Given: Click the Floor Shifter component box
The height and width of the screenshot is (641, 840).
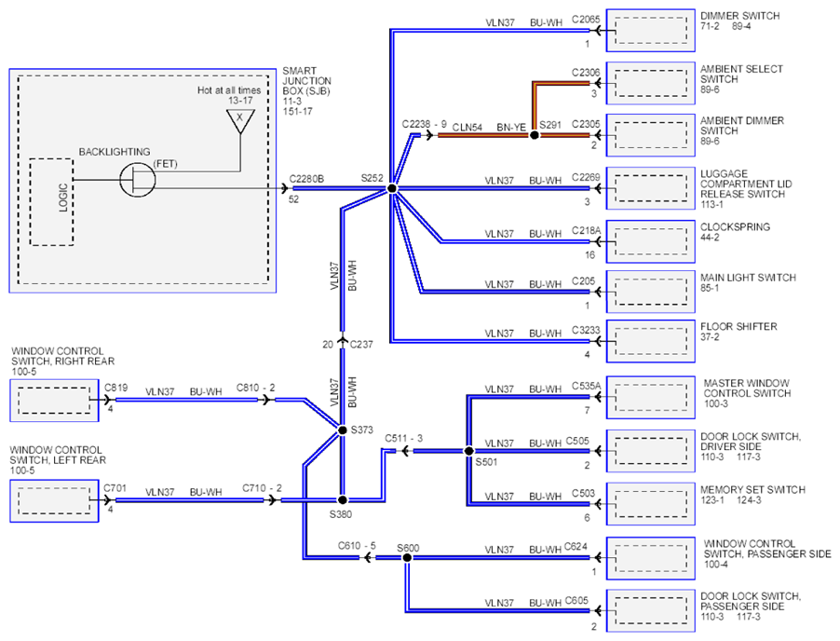Looking at the screenshot, I should click(x=650, y=341).
